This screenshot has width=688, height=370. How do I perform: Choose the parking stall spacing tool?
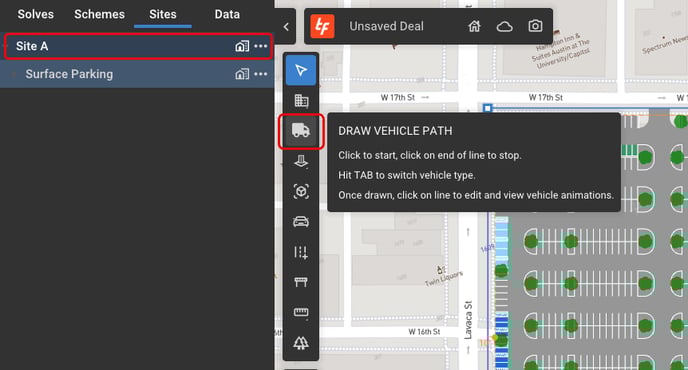pos(301,252)
